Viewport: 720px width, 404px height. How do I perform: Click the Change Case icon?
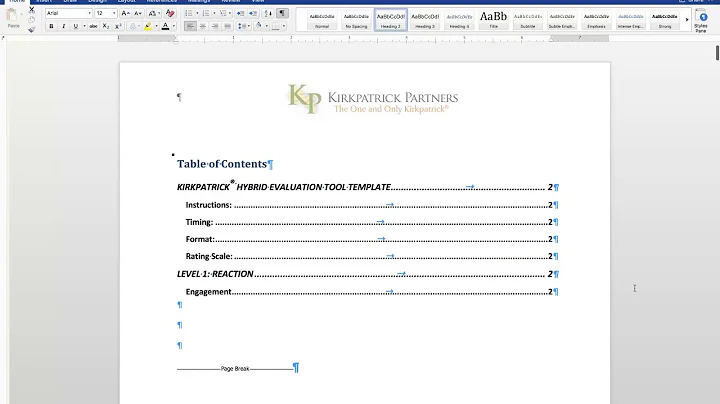click(x=152, y=13)
